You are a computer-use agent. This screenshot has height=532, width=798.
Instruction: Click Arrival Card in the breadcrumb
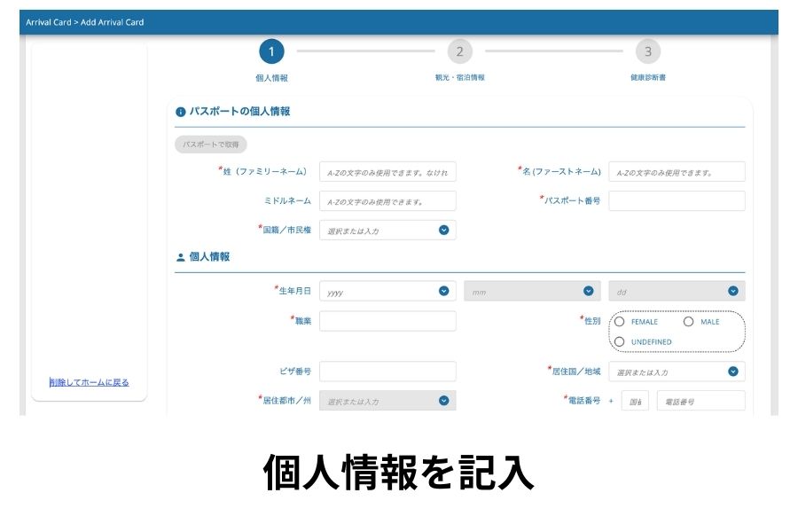[x=50, y=22]
